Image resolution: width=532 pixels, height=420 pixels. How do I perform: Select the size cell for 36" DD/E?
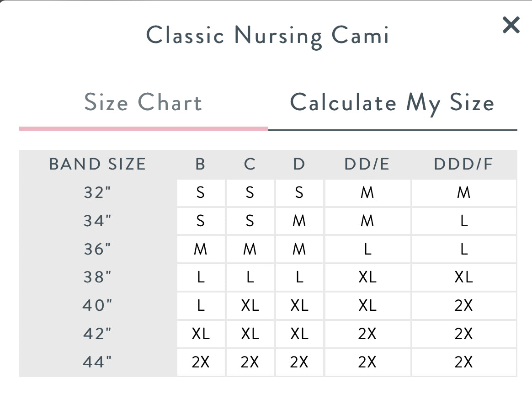[367, 250]
